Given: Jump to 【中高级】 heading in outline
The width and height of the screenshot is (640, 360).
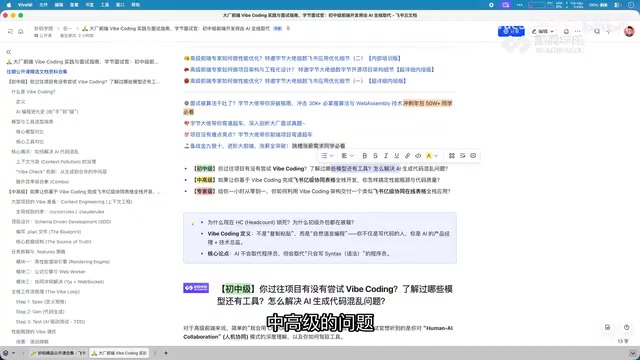Looking at the screenshot, I should [x=84, y=191].
